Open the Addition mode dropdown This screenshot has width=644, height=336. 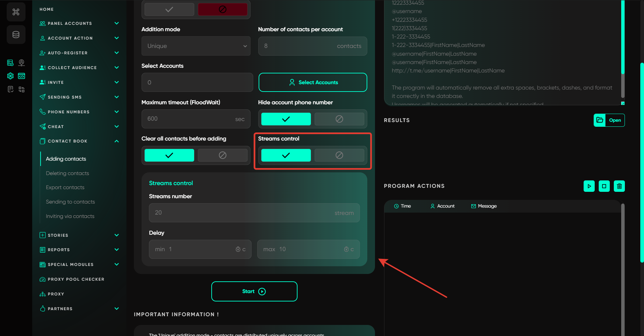196,46
